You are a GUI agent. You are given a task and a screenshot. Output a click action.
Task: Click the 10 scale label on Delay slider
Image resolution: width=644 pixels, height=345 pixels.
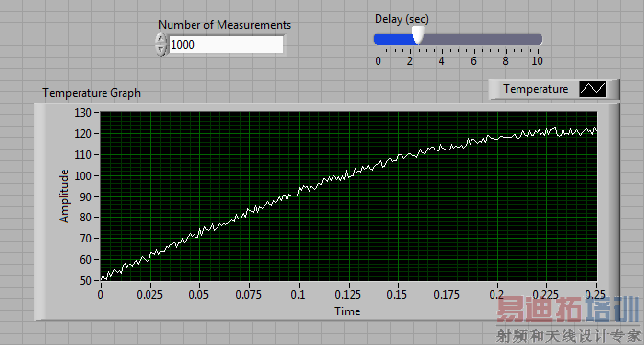point(538,61)
